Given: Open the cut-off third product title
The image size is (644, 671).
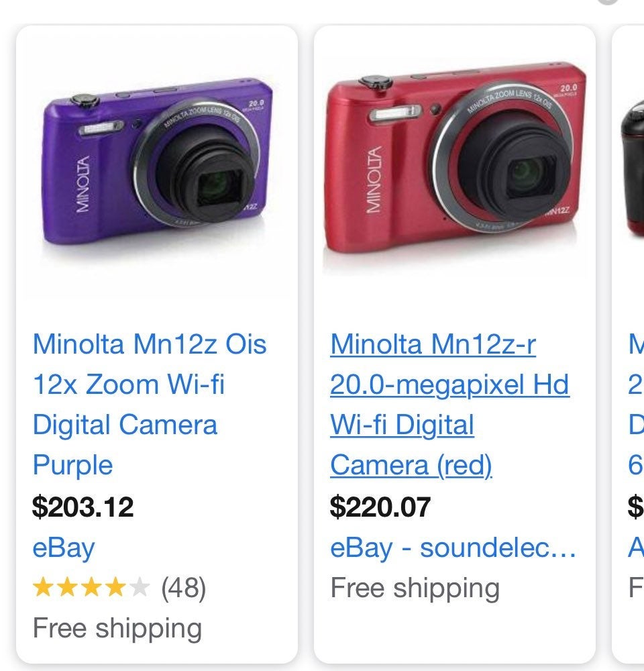Looking at the screenshot, I should 635,405.
